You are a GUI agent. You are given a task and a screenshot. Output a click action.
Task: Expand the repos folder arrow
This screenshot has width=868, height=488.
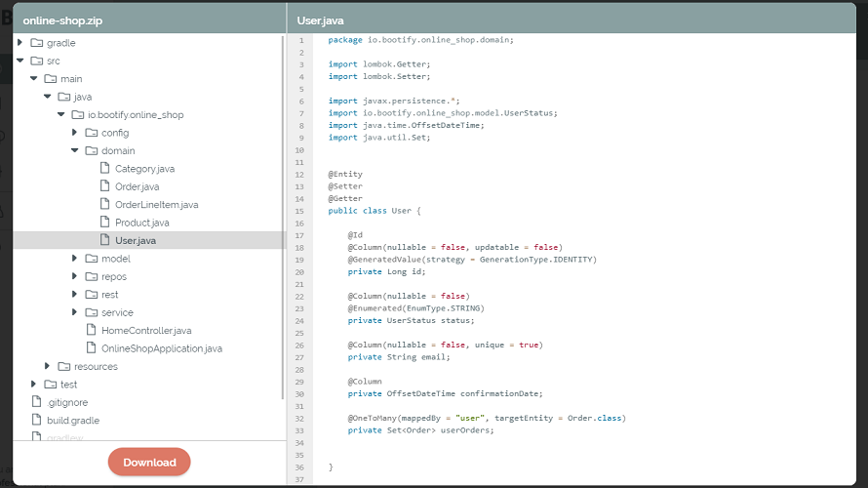[x=75, y=277]
